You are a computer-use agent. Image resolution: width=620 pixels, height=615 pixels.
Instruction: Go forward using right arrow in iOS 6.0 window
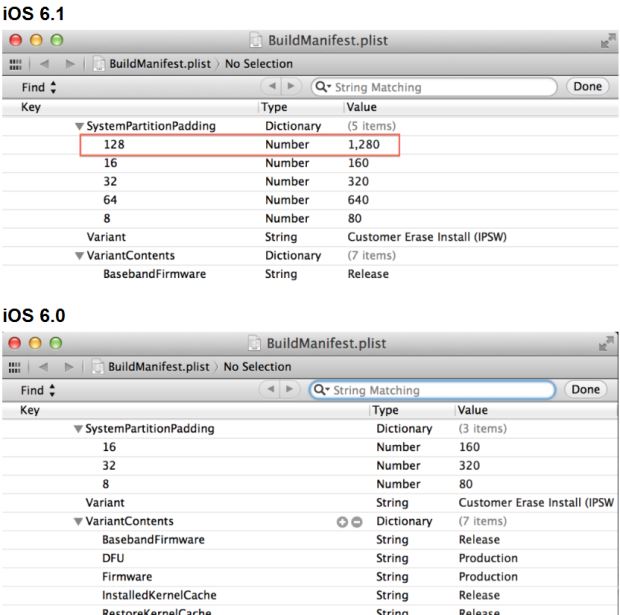(x=69, y=367)
